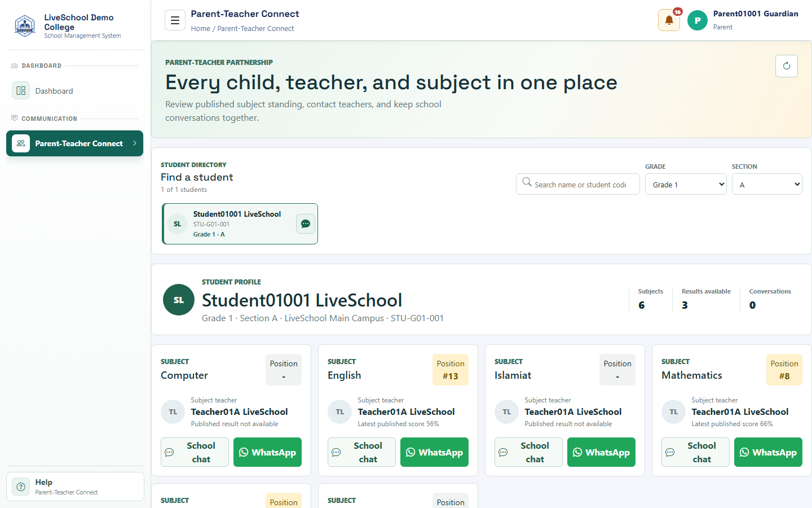Click the Islamiat Position badge
The width and height of the screenshot is (812, 508).
617,370
